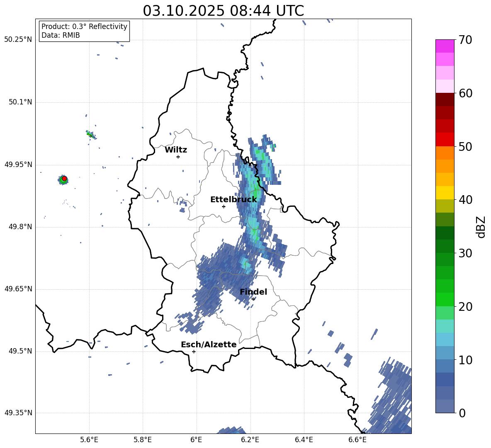Click the "Product: 0.3° Reflectivity" text
This screenshot has width=491, height=448.
(84, 27)
